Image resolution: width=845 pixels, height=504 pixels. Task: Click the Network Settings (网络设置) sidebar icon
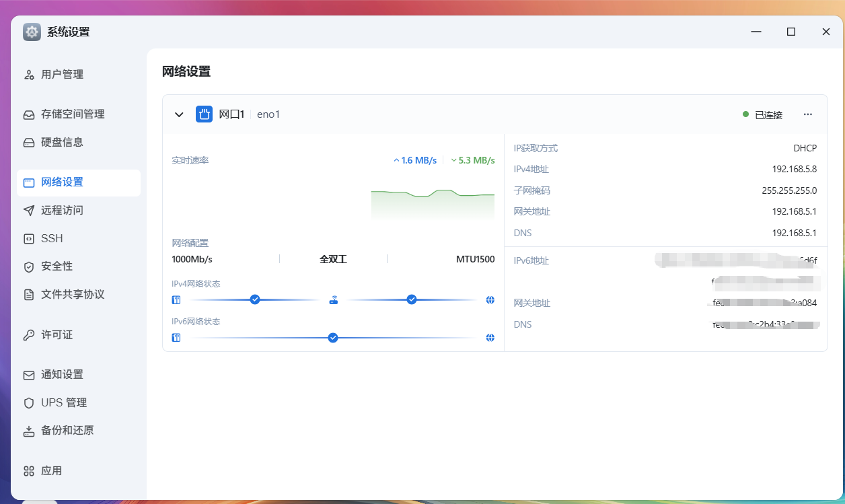click(x=29, y=182)
